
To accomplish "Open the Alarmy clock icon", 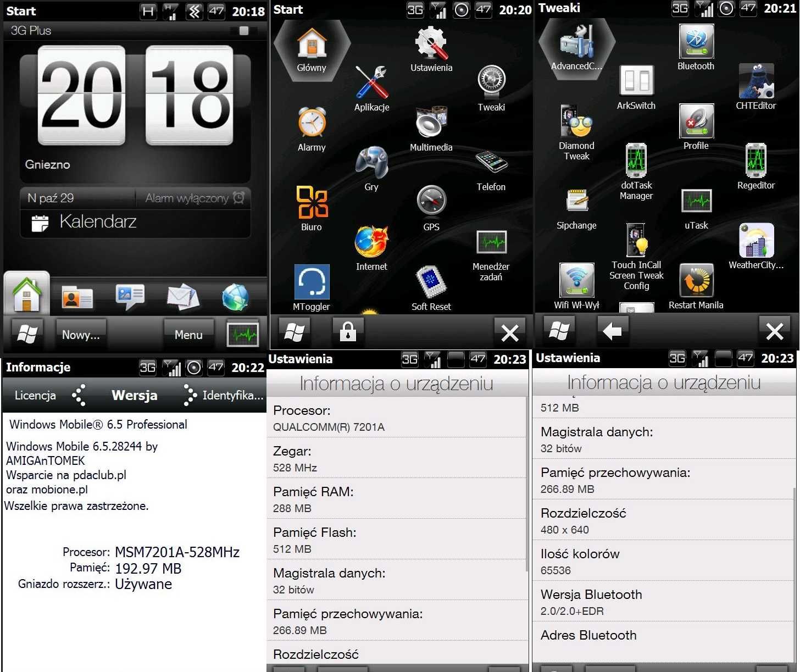I will [x=312, y=123].
